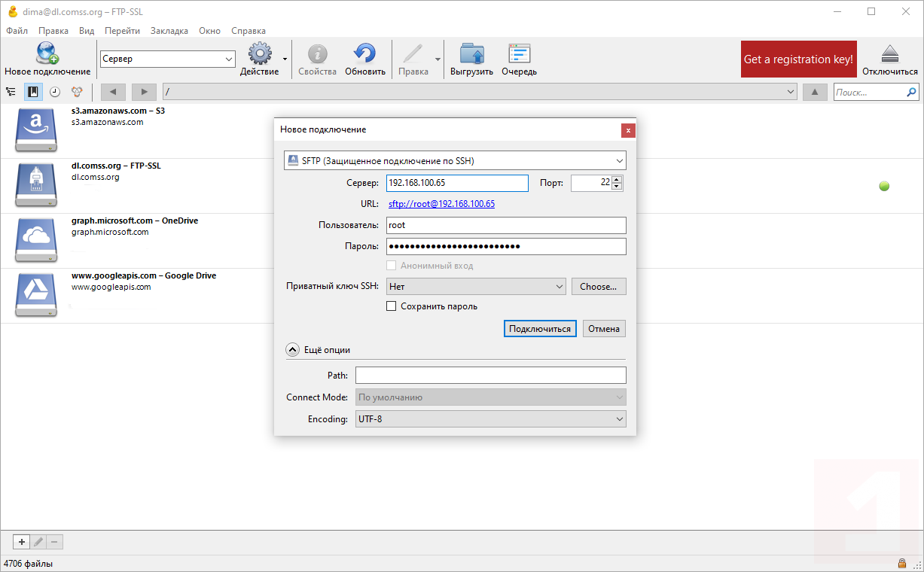Go forward with the right arrow
The height and width of the screenshot is (572, 924).
pos(144,92)
